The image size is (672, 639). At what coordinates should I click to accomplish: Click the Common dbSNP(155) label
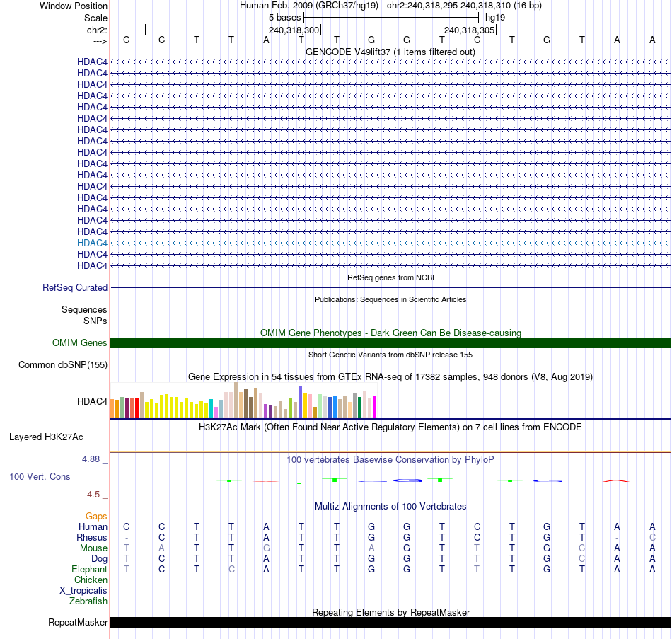[63, 364]
